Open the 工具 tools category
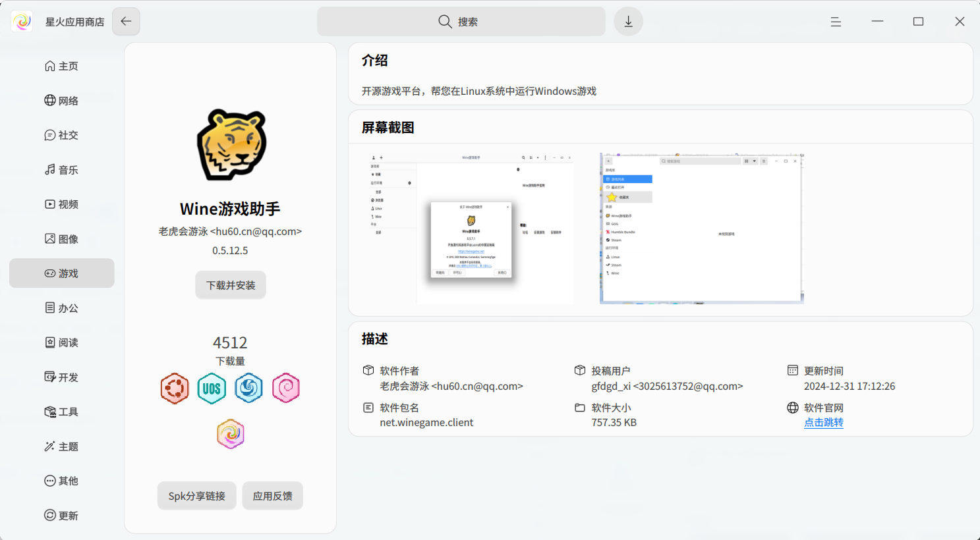Viewport: 980px width, 540px height. tap(62, 412)
